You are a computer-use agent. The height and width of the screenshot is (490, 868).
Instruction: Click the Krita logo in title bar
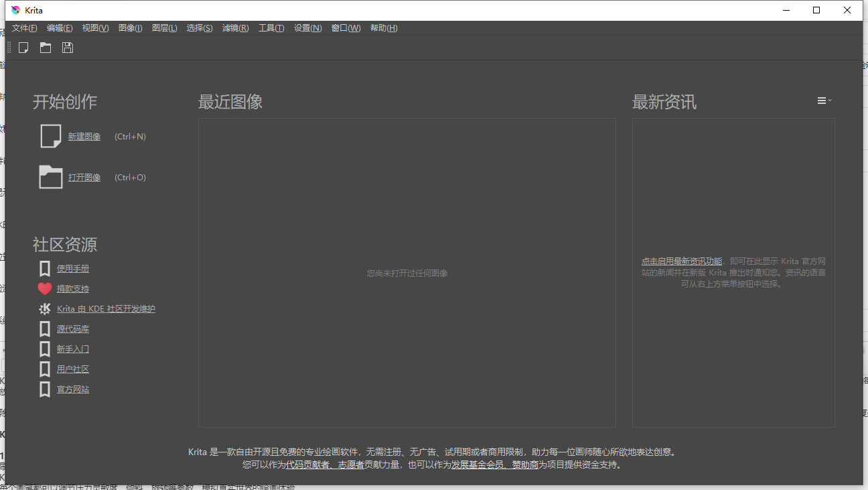16,10
